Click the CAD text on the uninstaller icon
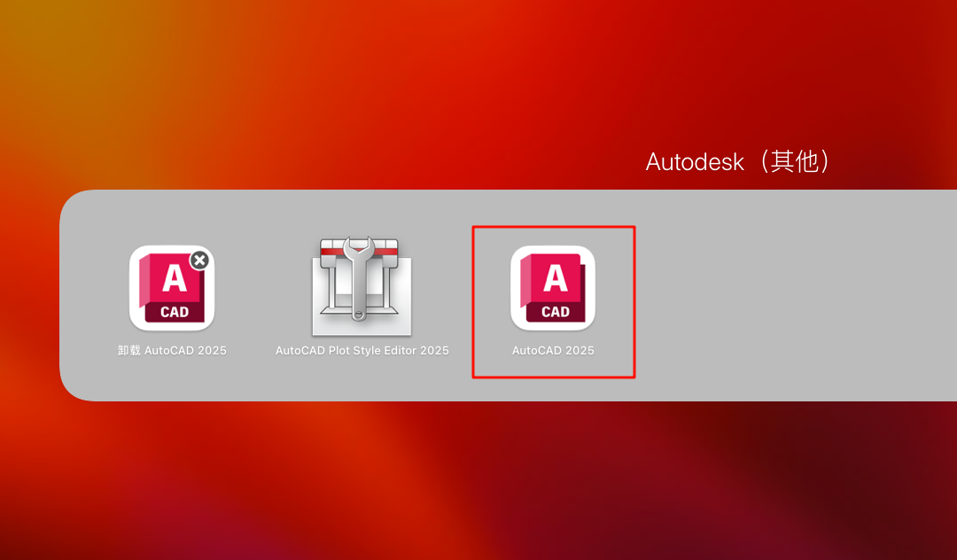The width and height of the screenshot is (957, 560). [x=175, y=311]
